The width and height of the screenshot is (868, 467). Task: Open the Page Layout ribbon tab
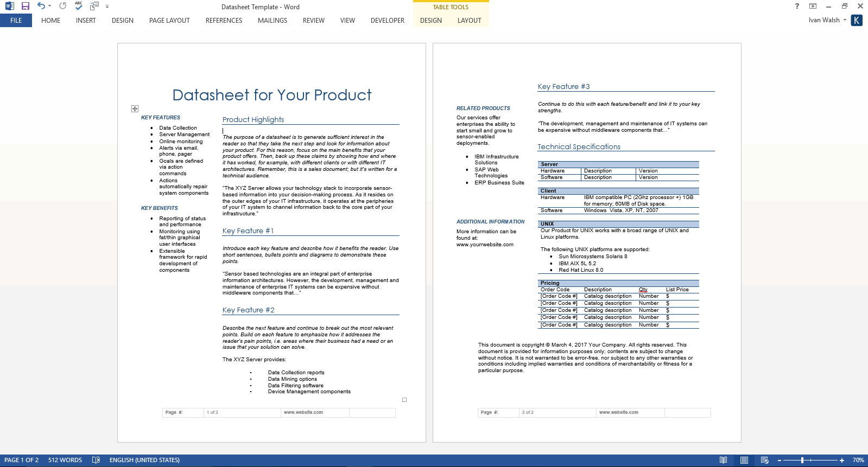169,21
